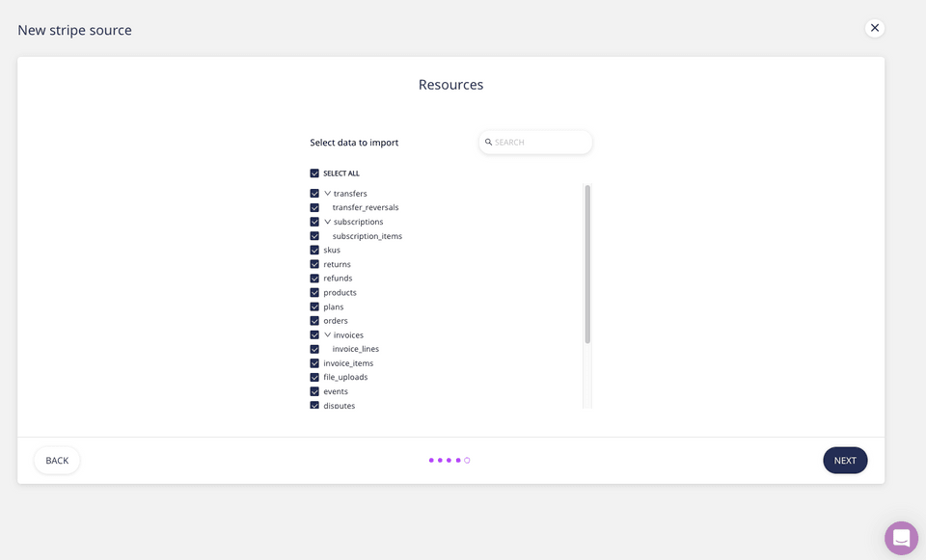Click the search magnifier icon
This screenshot has height=560, width=926.
488,142
